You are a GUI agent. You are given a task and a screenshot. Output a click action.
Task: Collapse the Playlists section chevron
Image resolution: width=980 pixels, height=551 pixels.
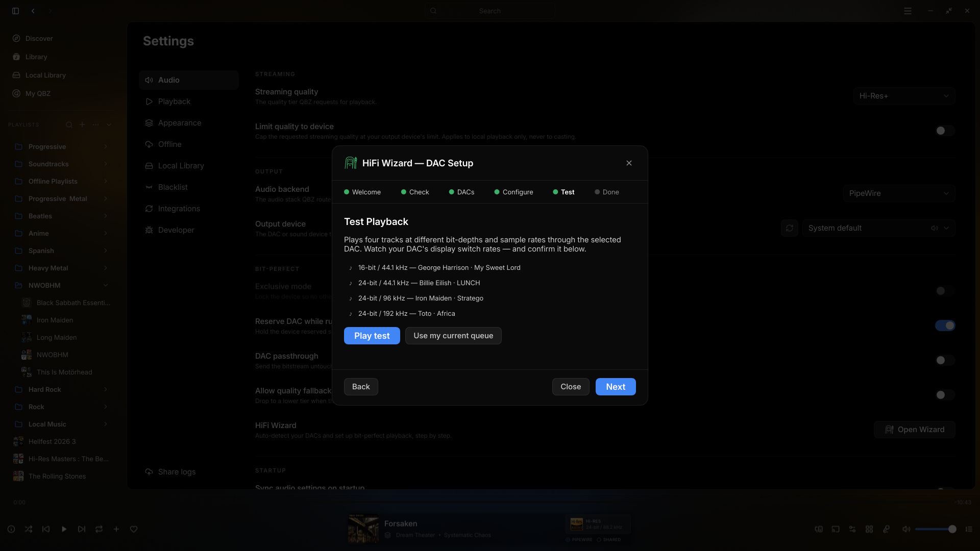109,124
